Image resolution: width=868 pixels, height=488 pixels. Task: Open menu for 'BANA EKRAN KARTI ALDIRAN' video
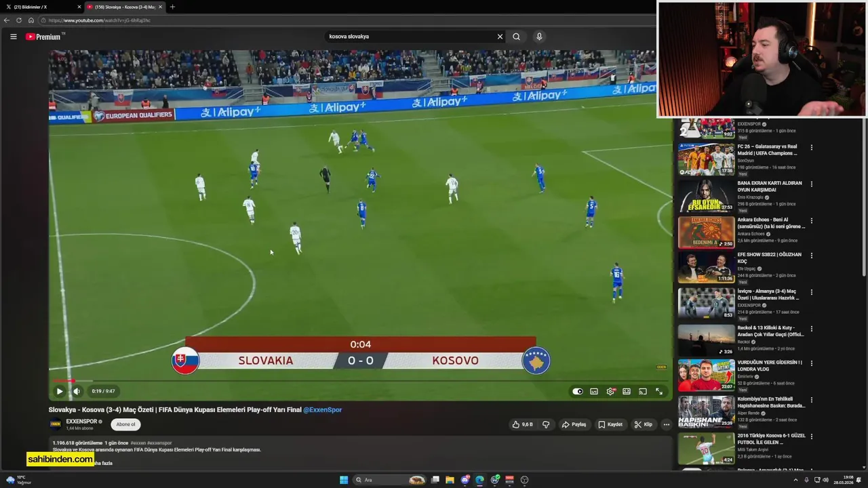pyautogui.click(x=811, y=184)
